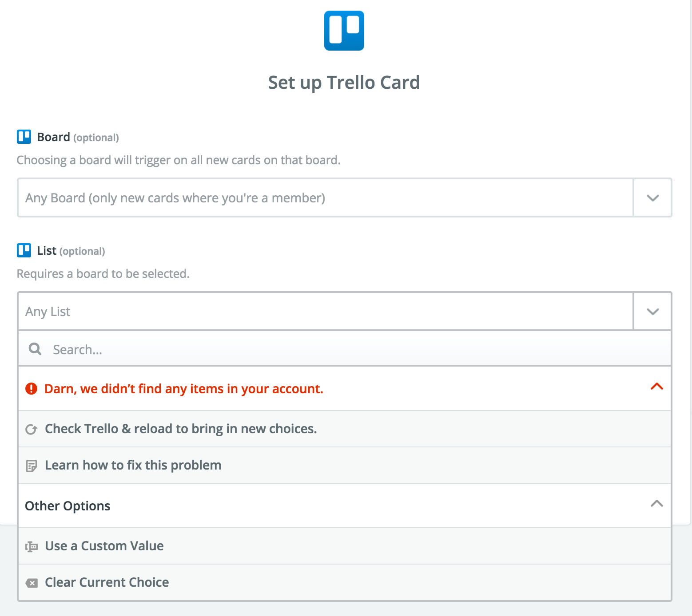Click the Trello icon beside Board label
This screenshot has height=616, width=692.
(24, 137)
